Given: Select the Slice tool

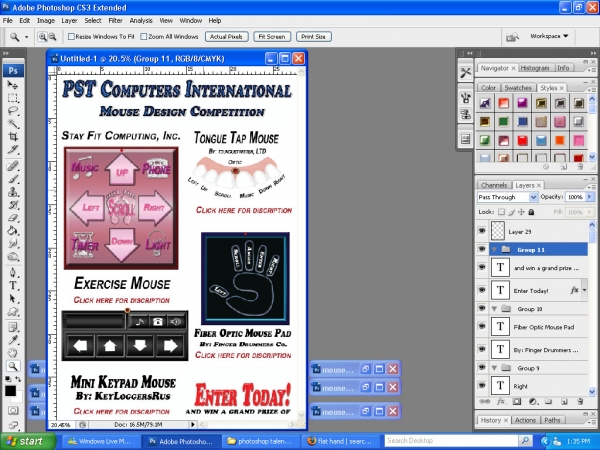Looking at the screenshot, I should [x=13, y=150].
